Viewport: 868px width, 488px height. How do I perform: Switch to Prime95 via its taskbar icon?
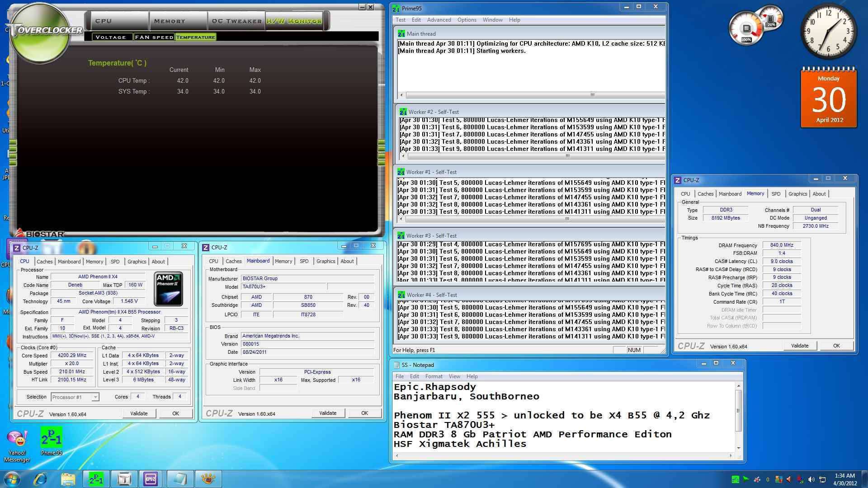(96, 479)
